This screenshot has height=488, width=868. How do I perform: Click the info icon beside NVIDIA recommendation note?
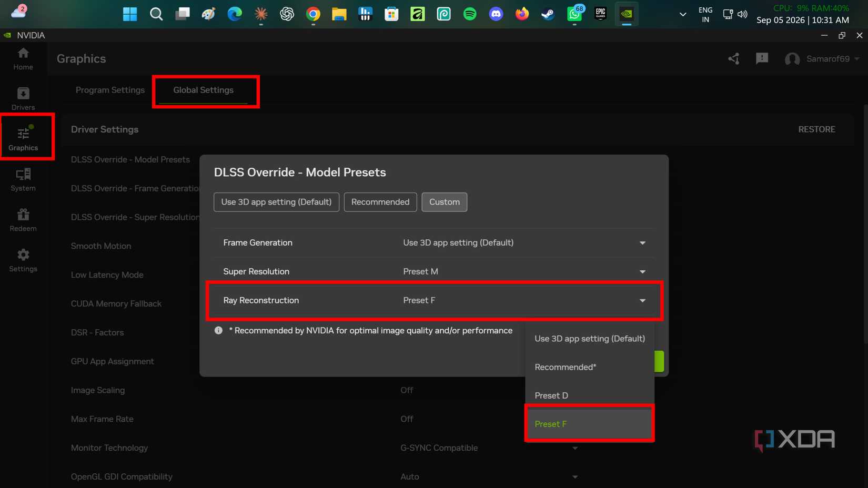(218, 330)
